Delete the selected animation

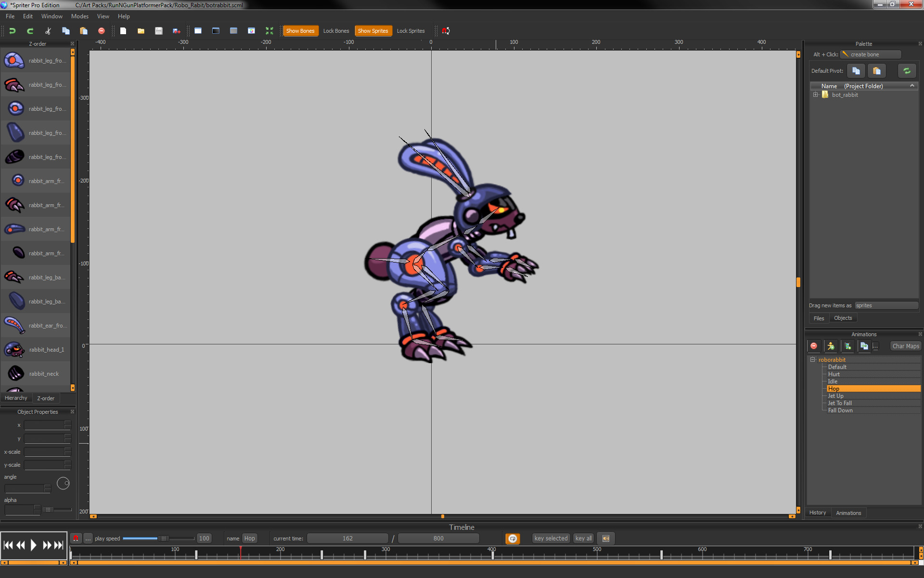coord(814,346)
